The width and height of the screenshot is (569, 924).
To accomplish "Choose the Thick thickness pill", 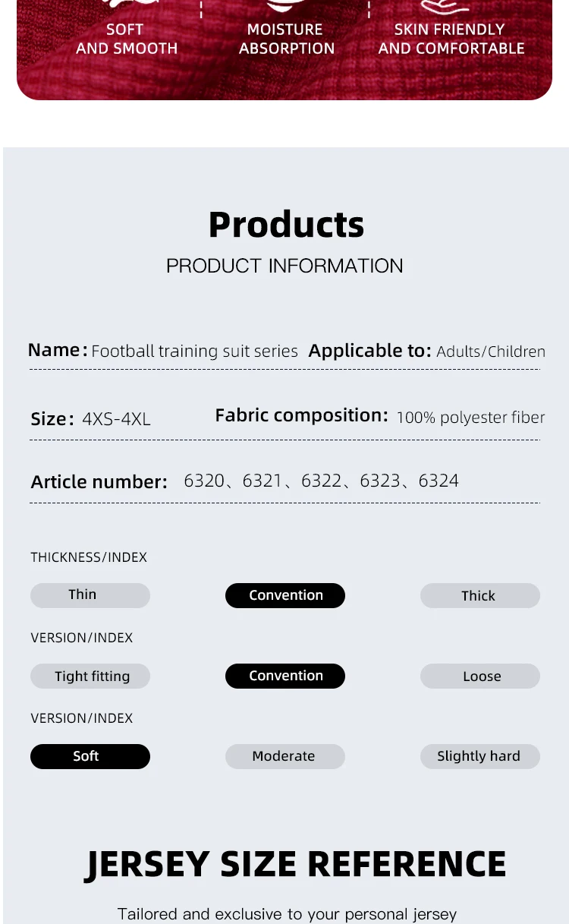I will click(480, 595).
